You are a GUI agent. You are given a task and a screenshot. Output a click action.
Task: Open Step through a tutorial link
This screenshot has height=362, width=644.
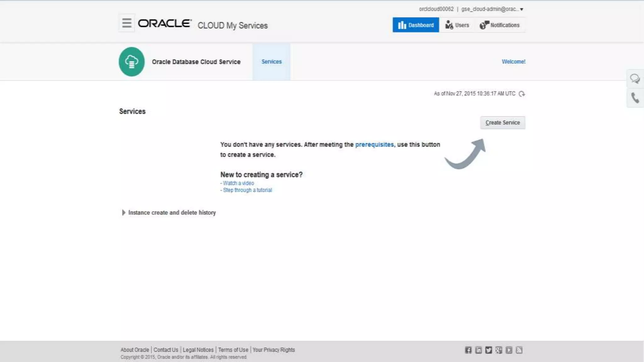pyautogui.click(x=247, y=190)
